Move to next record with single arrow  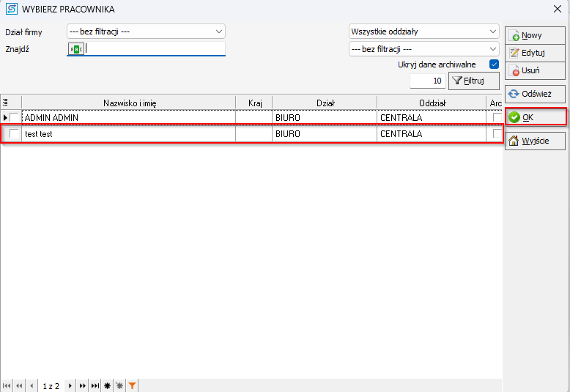coord(70,385)
